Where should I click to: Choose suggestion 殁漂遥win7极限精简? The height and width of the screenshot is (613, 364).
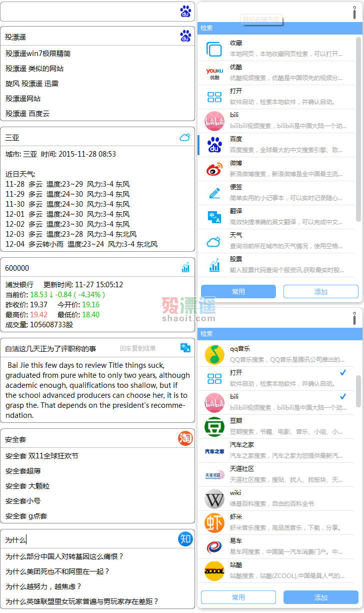[x=38, y=54]
